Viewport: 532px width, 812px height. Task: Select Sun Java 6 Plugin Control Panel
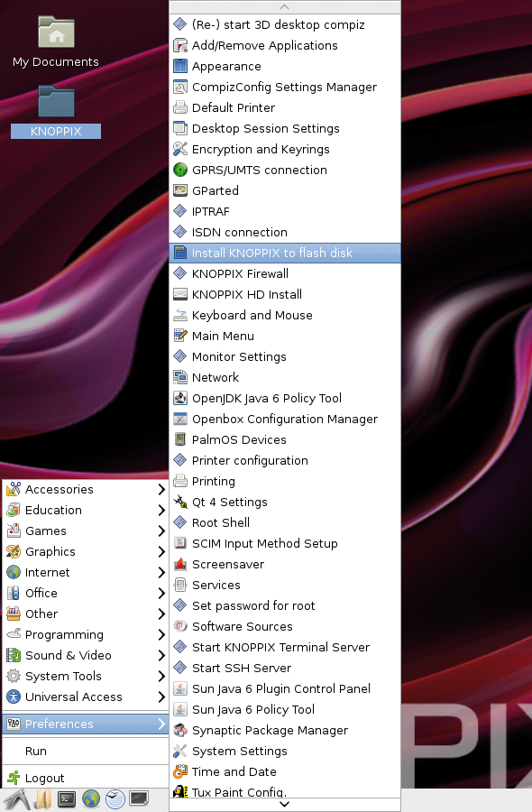pyautogui.click(x=285, y=688)
